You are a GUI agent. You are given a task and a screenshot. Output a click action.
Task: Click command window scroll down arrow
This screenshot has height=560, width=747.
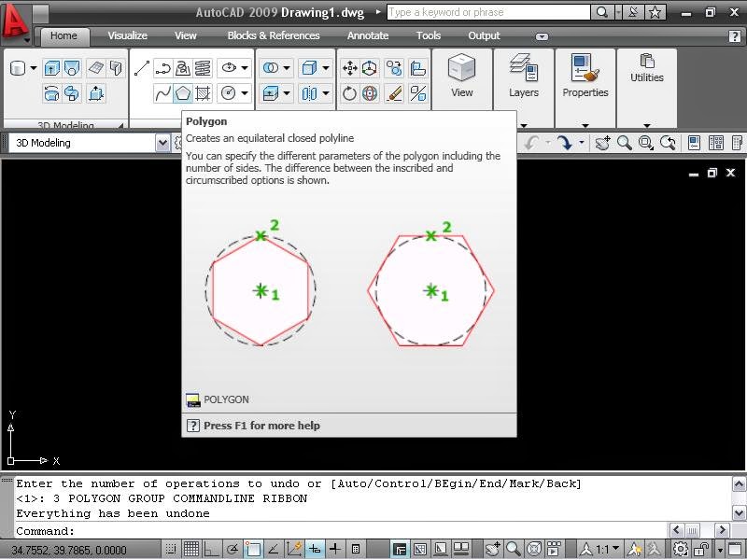pyautogui.click(x=739, y=513)
